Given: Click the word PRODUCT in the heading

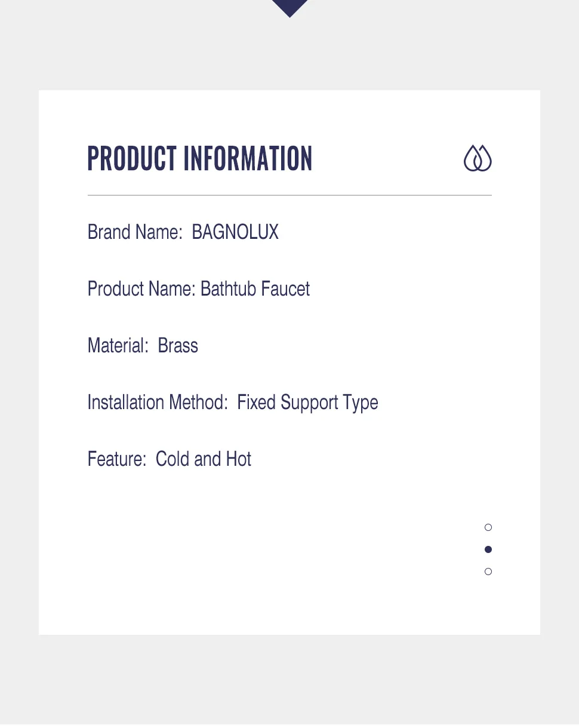Looking at the screenshot, I should (x=132, y=159).
